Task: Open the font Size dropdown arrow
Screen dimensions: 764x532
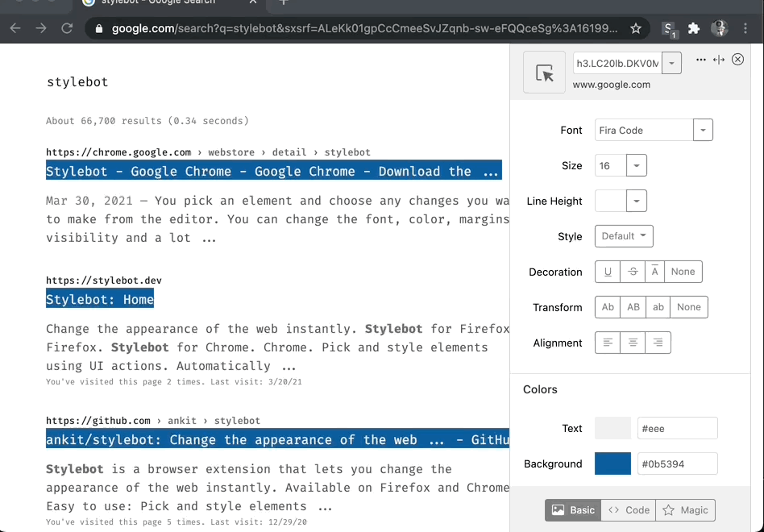Action: tap(637, 165)
